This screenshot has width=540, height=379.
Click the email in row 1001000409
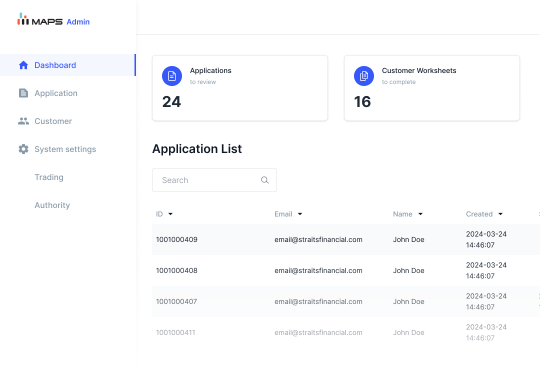pos(318,240)
